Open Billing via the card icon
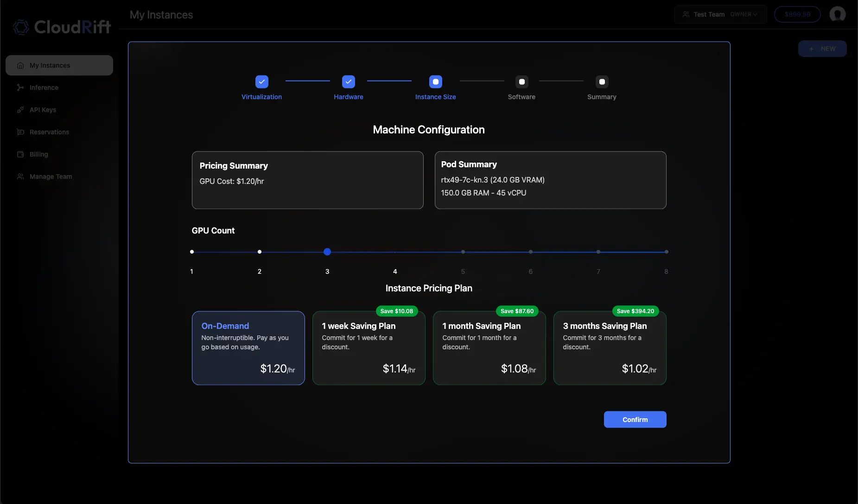The width and height of the screenshot is (858, 504). click(20, 154)
